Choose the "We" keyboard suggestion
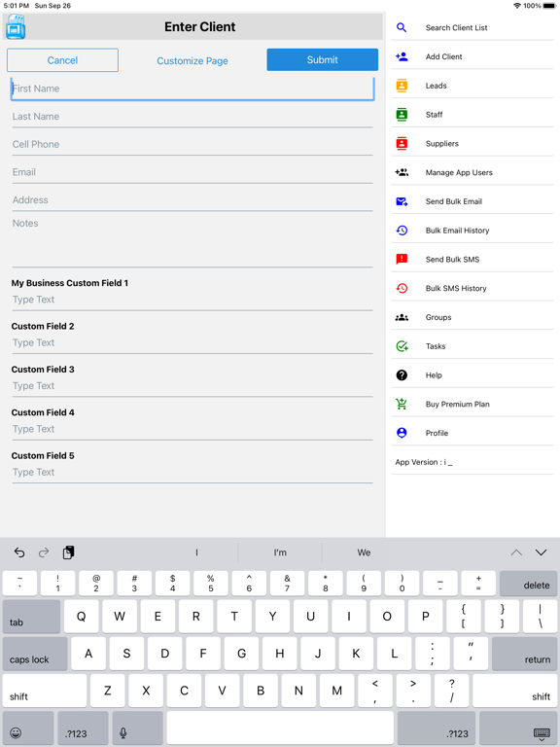Screen dimensions: 560x747 [364, 552]
